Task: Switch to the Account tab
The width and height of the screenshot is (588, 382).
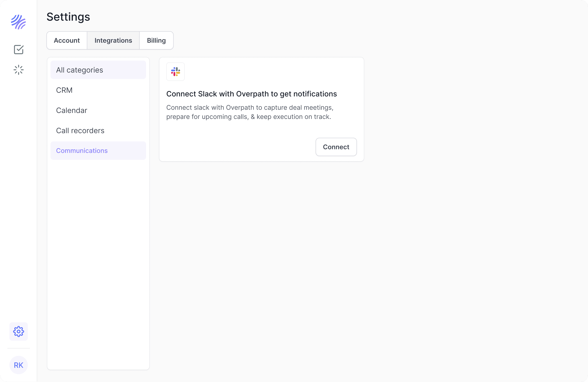Action: (67, 41)
